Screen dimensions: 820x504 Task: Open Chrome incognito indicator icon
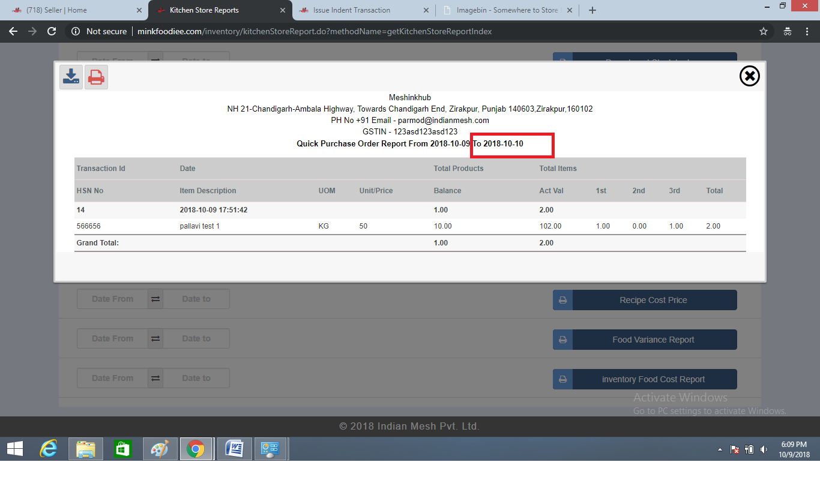click(x=788, y=31)
